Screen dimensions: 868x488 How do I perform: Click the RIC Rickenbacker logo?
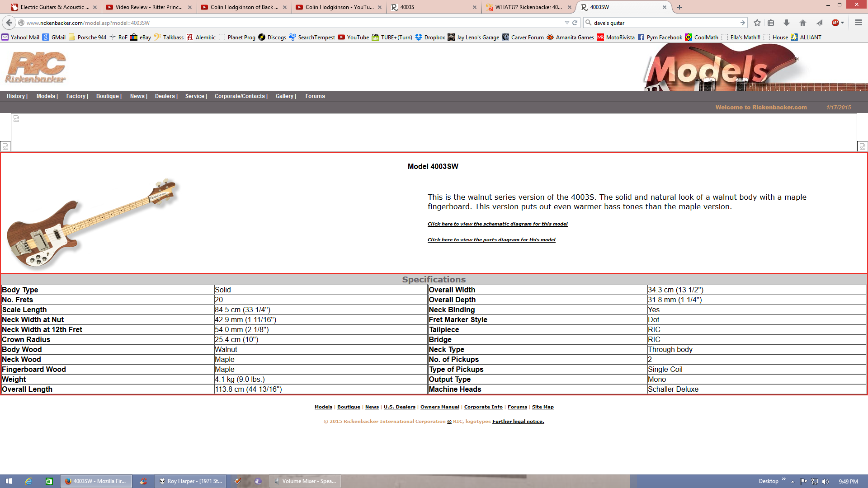pos(36,67)
